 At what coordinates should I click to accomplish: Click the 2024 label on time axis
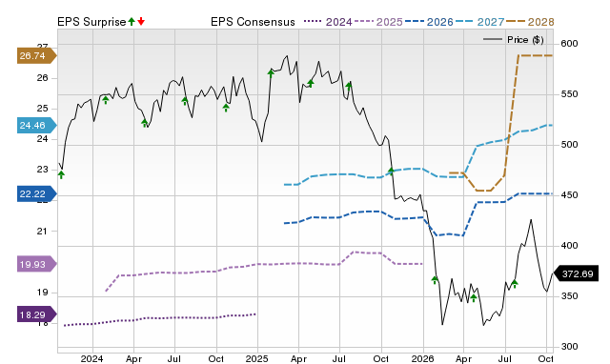(92, 358)
